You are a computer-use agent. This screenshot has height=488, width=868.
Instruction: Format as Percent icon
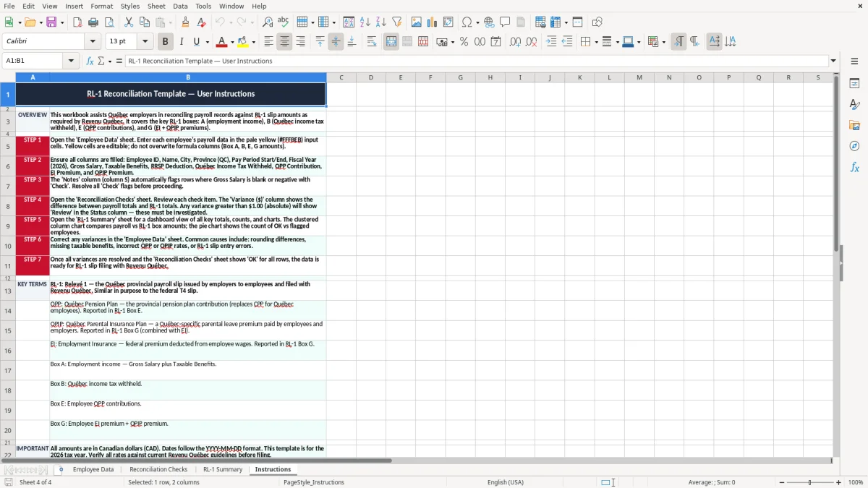(x=464, y=42)
